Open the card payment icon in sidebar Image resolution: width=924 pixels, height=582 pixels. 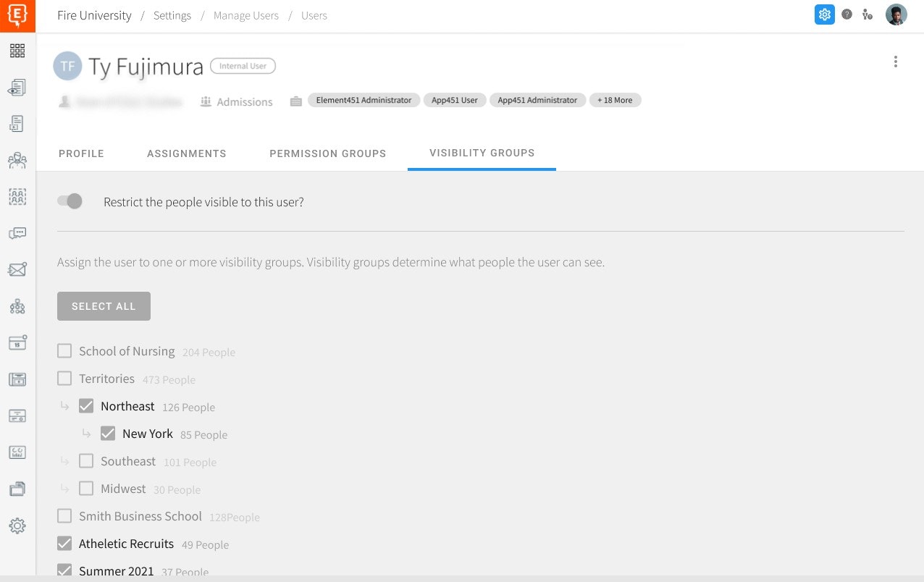coord(17,416)
